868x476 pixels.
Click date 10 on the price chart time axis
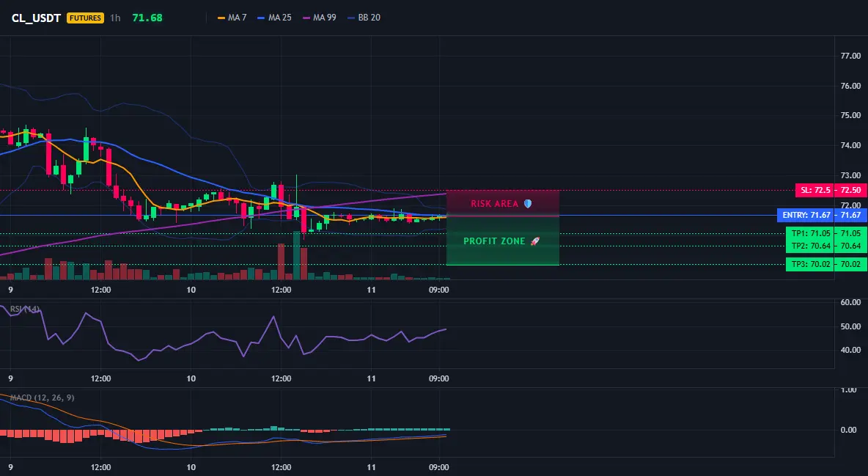tap(191, 290)
